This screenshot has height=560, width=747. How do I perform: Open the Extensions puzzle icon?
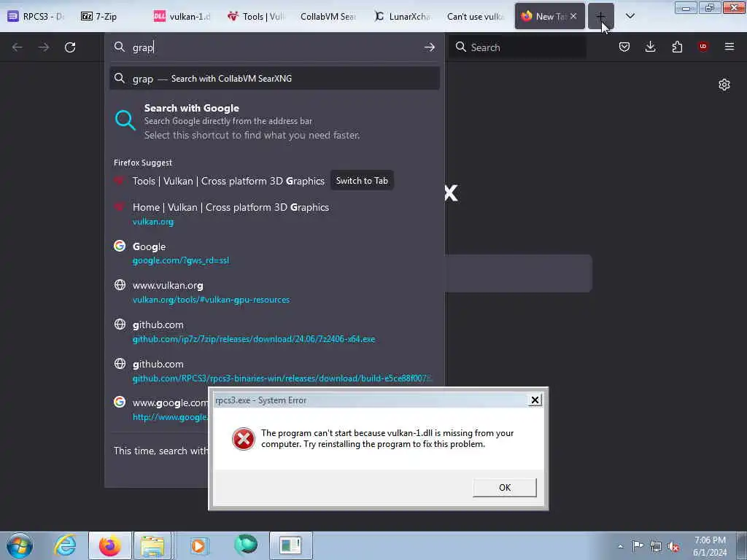(677, 47)
